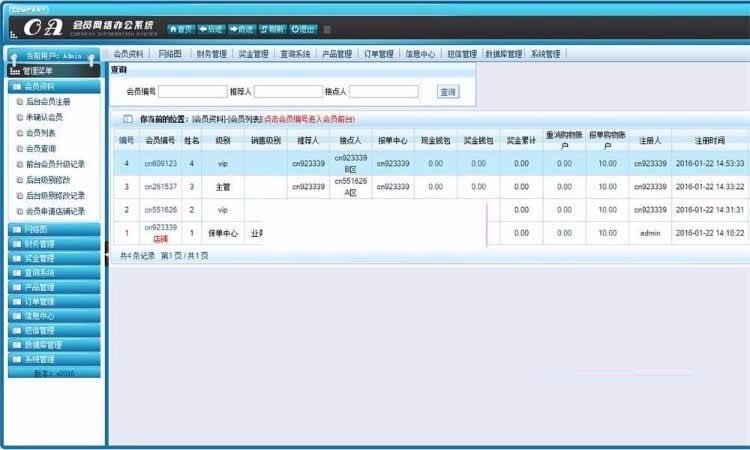Click the 退出 logout button
The height and width of the screenshot is (450, 750).
pos(304,29)
